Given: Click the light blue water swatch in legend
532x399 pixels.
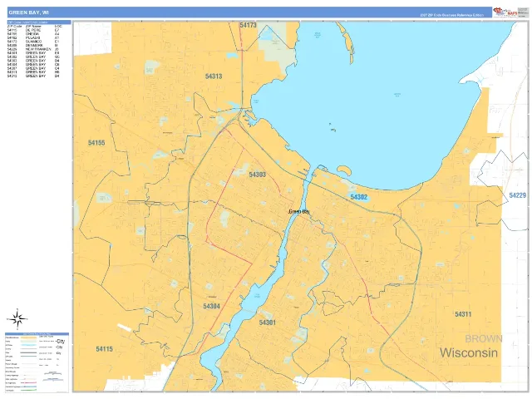Looking at the screenshot, I should click(x=28, y=346).
